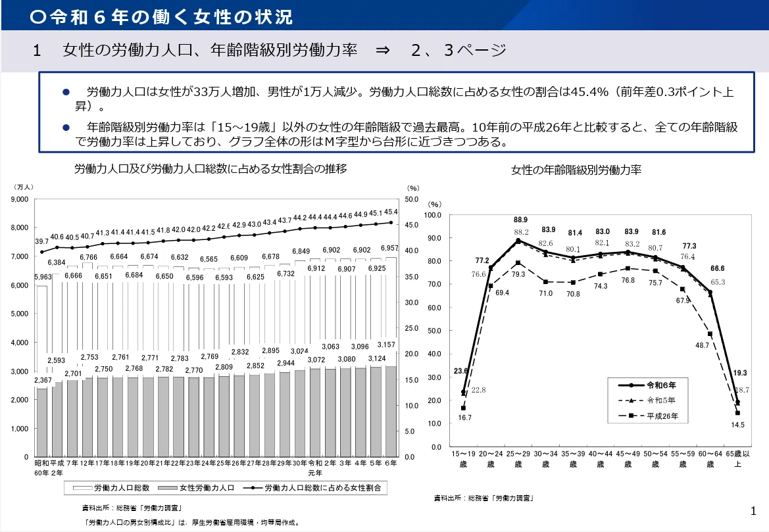The image size is (769, 532).
Task: Click the value '19.3' for 65 and over
Action: point(740,373)
